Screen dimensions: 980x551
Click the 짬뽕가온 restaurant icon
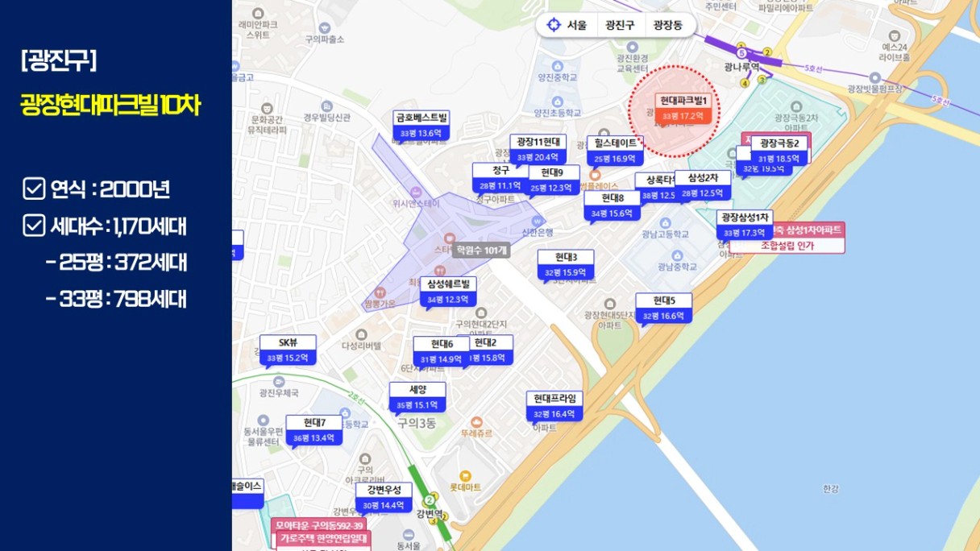pyautogui.click(x=380, y=291)
